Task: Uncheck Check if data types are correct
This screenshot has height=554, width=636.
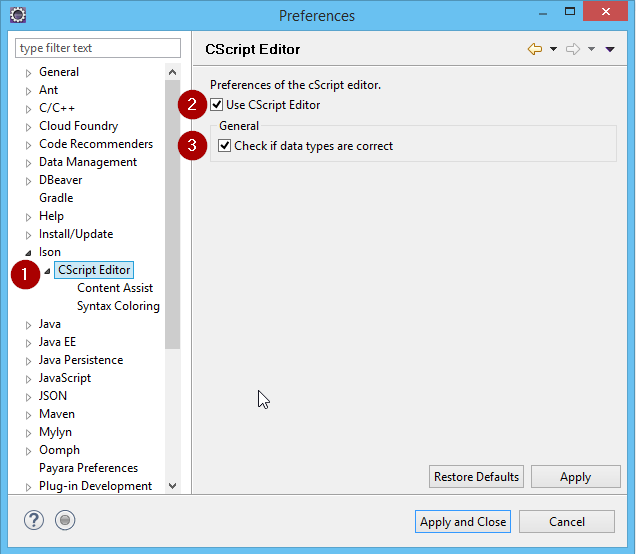Action: click(225, 146)
